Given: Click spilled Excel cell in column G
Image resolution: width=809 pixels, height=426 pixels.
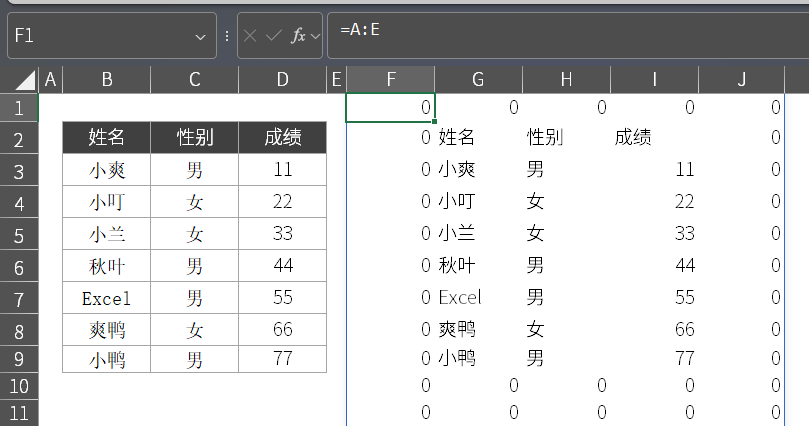Looking at the screenshot, I should (478, 298).
